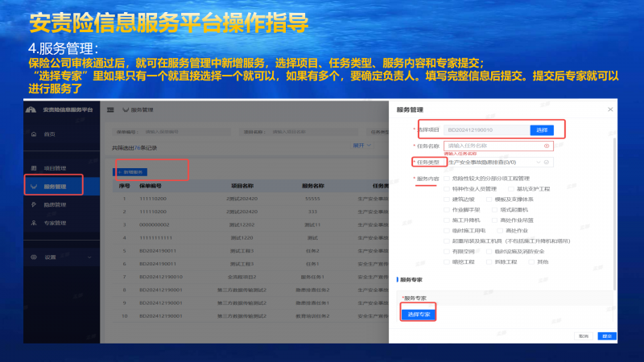Enable the 作业脚手架 checkbox
This screenshot has height=362, width=644.
pyautogui.click(x=447, y=210)
